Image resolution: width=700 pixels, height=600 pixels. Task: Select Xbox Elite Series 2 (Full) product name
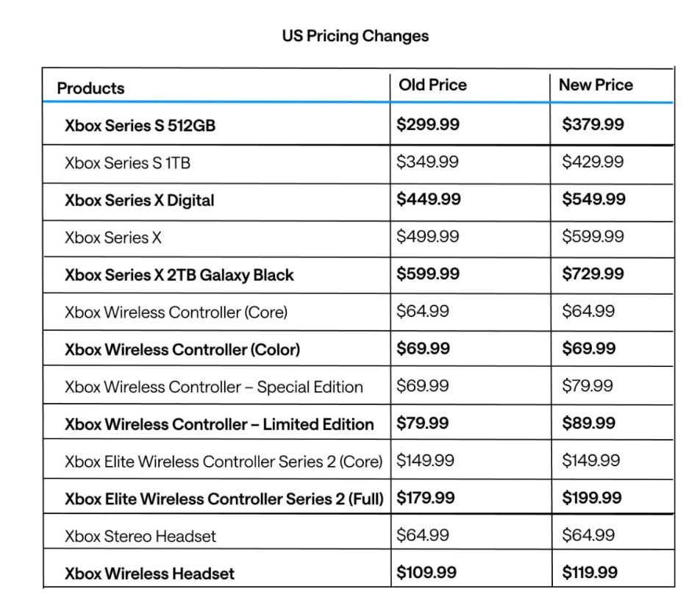224,499
